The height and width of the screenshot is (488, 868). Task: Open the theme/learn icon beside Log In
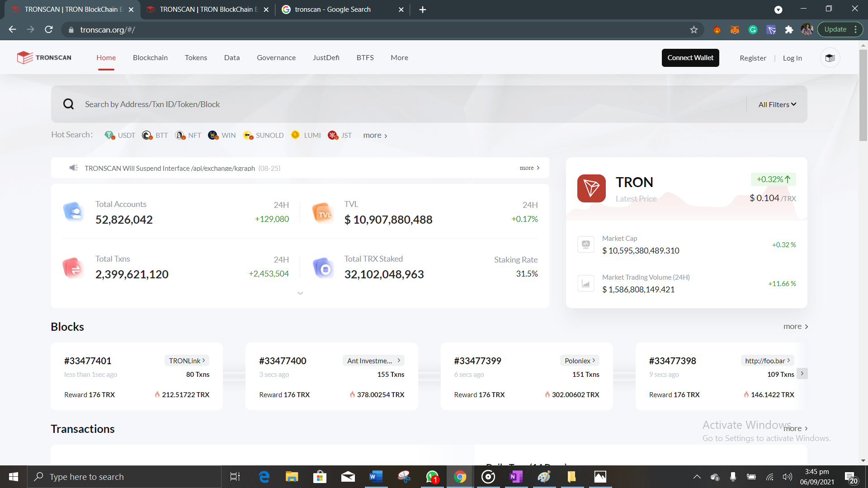pos(830,58)
